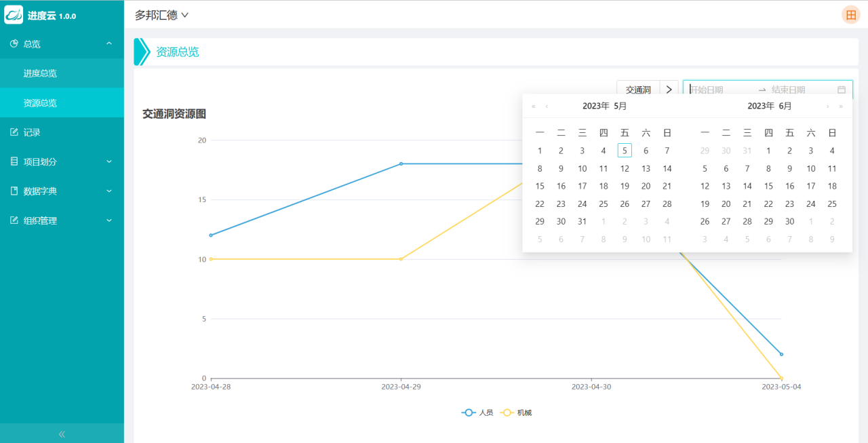
Task: Toggle 机械 series in chart legend
Action: [516, 412]
